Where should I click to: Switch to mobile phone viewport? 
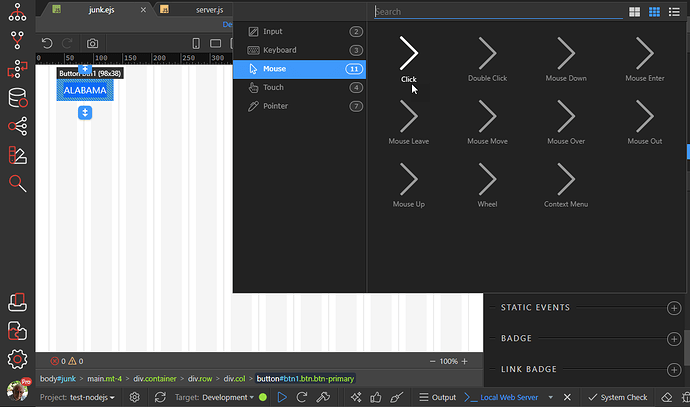click(x=196, y=43)
